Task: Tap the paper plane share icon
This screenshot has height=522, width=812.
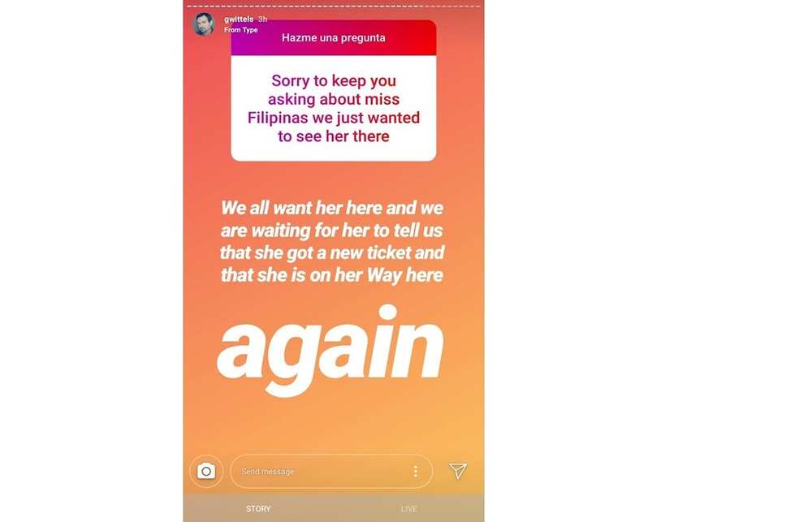Action: coord(458,471)
